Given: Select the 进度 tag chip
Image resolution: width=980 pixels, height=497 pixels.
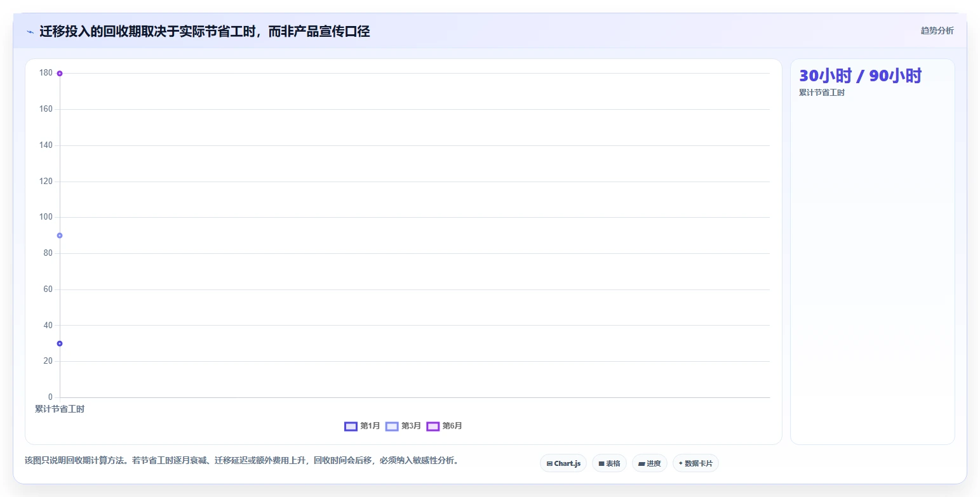Looking at the screenshot, I should [650, 463].
